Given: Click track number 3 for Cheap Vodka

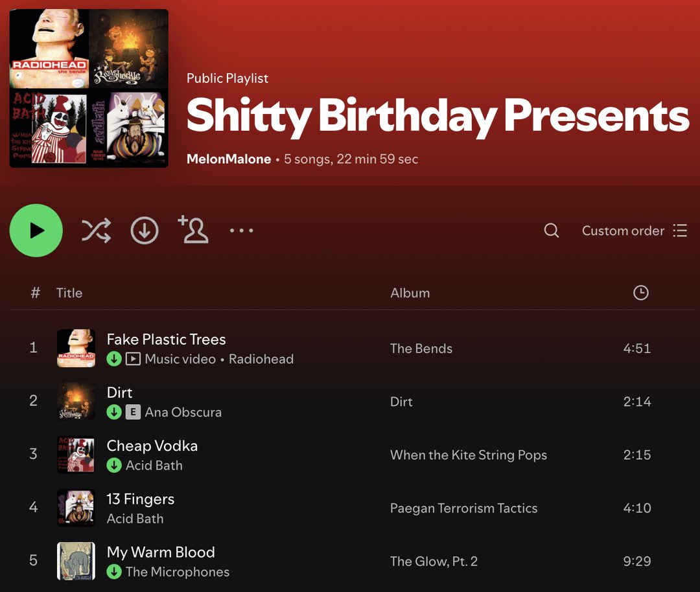Looking at the screenshot, I should pyautogui.click(x=33, y=453).
